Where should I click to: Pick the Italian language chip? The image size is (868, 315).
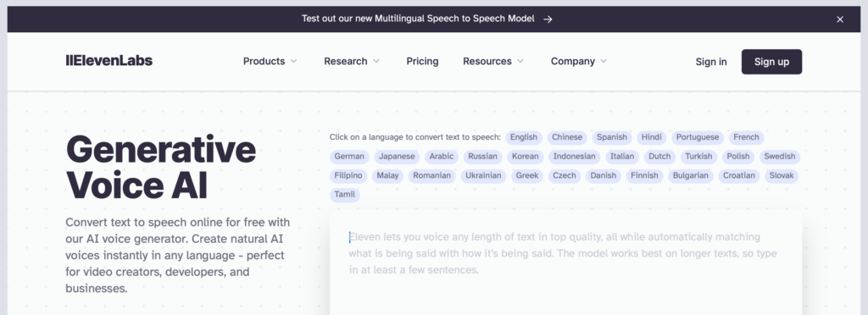tap(622, 157)
